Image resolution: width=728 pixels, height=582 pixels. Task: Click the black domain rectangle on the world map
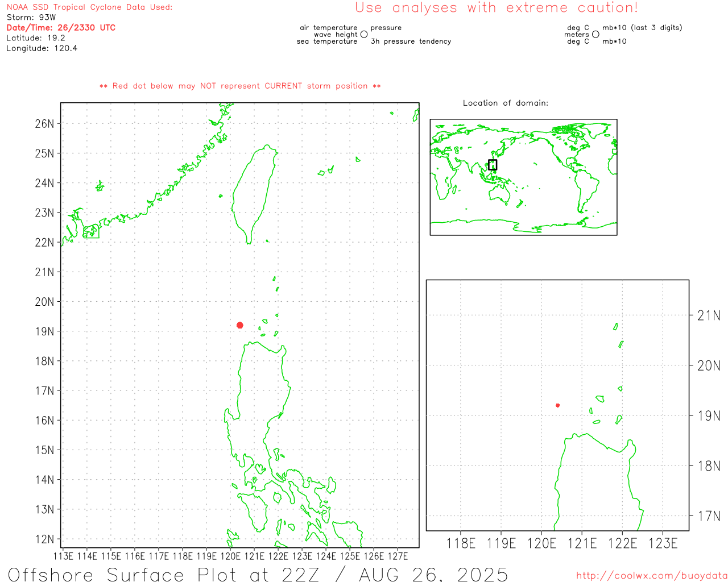(x=493, y=165)
